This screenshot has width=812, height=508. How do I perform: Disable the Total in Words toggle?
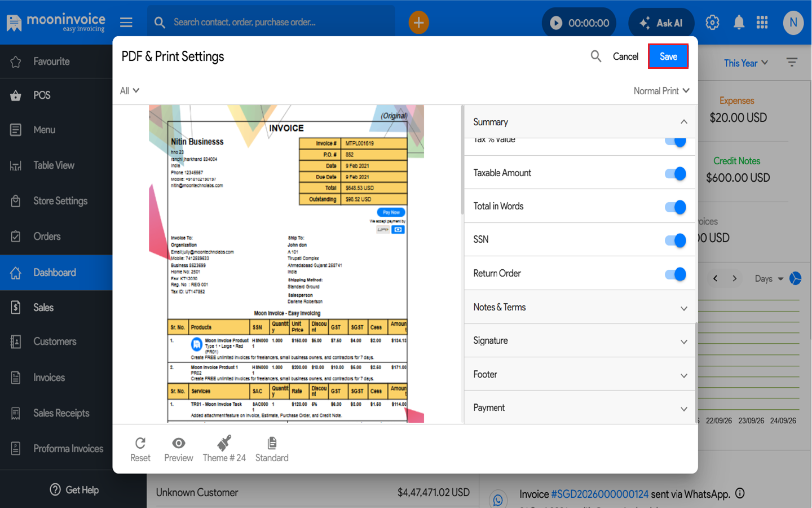pyautogui.click(x=676, y=207)
